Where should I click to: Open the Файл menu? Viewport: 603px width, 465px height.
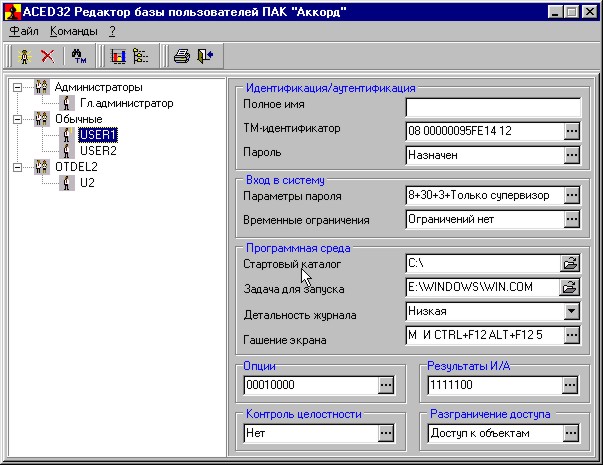coord(24,31)
